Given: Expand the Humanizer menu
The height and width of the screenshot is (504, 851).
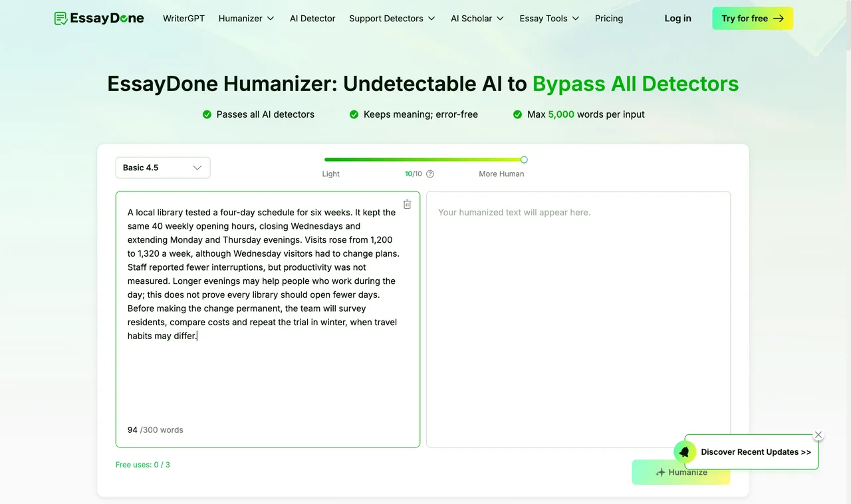Looking at the screenshot, I should [x=246, y=19].
